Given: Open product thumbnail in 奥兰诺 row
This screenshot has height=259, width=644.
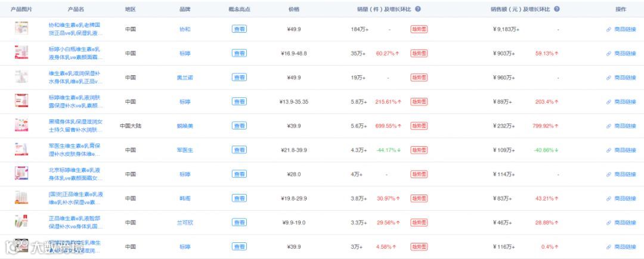Looking at the screenshot, I should [x=21, y=77].
